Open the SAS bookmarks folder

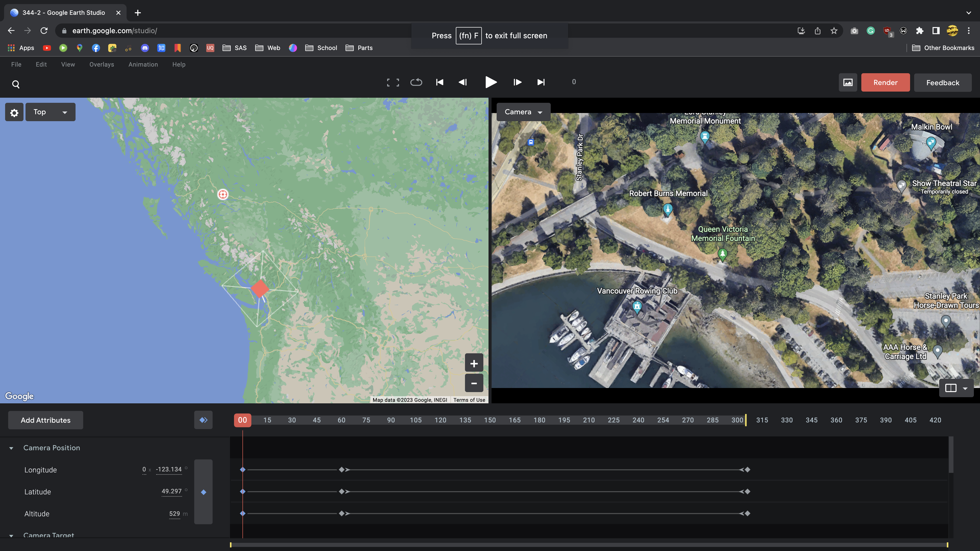coord(235,48)
